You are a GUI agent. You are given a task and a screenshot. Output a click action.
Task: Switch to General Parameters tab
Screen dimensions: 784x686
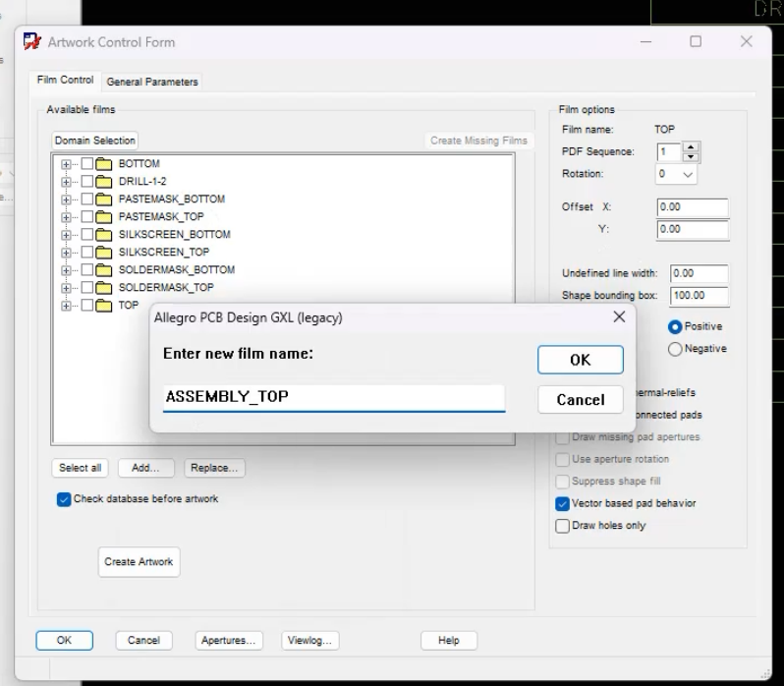pyautogui.click(x=152, y=82)
